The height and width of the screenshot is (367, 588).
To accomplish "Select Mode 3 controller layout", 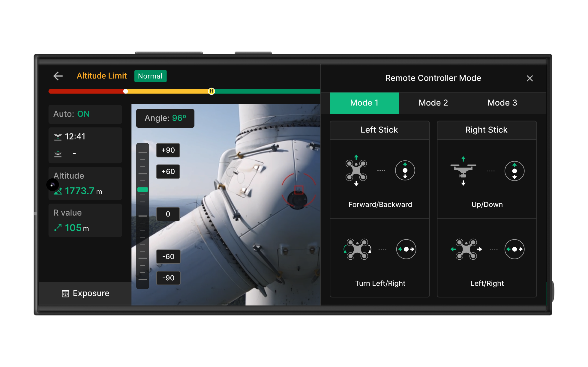I will pyautogui.click(x=502, y=103).
